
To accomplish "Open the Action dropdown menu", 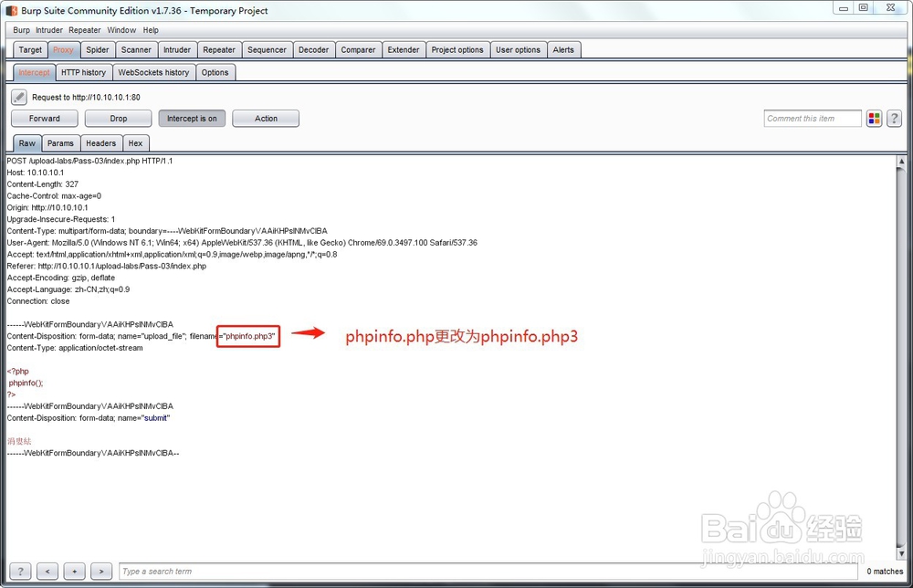I will (x=266, y=118).
